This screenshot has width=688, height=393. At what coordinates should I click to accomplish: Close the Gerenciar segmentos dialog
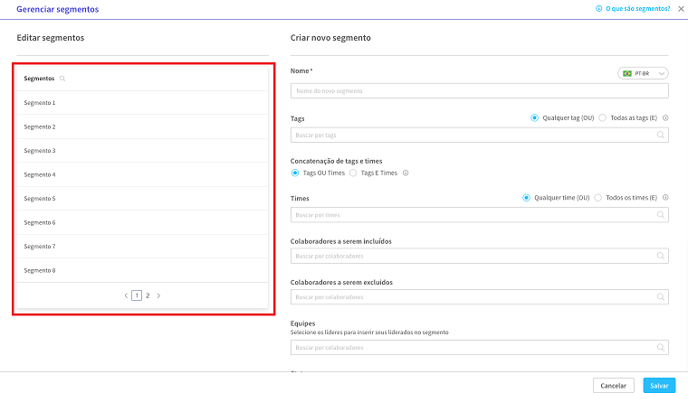coord(681,9)
